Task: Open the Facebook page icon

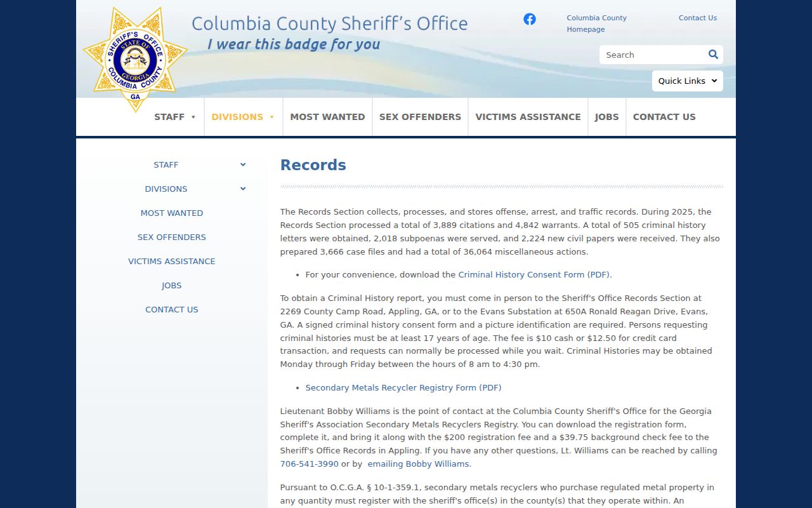Action: click(530, 19)
